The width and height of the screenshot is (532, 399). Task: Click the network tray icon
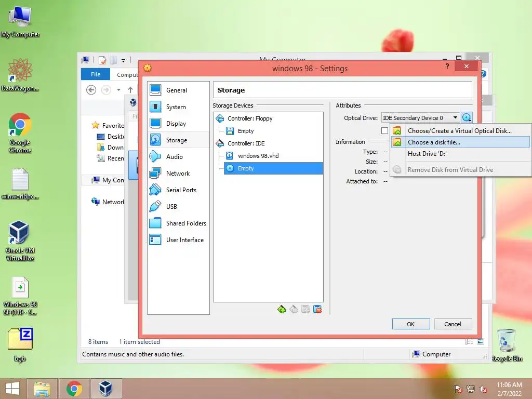(x=471, y=389)
